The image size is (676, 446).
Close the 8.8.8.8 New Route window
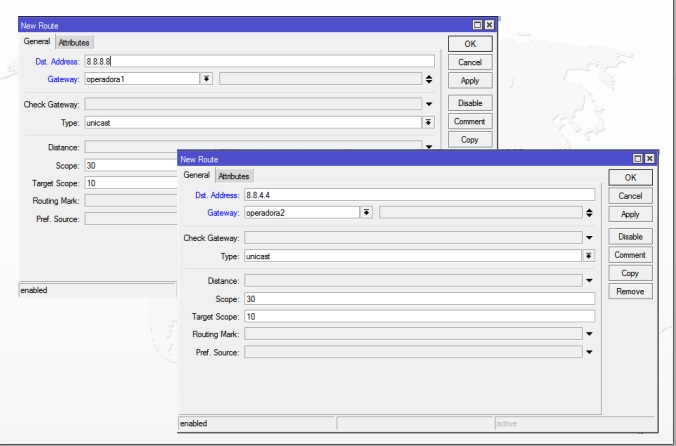[x=489, y=25]
